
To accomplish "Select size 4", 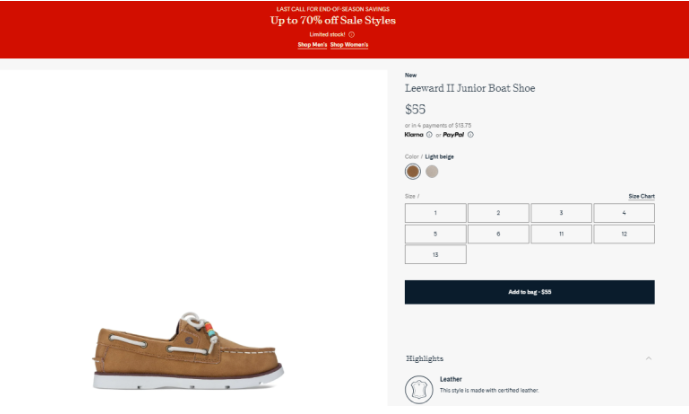I will click(624, 213).
